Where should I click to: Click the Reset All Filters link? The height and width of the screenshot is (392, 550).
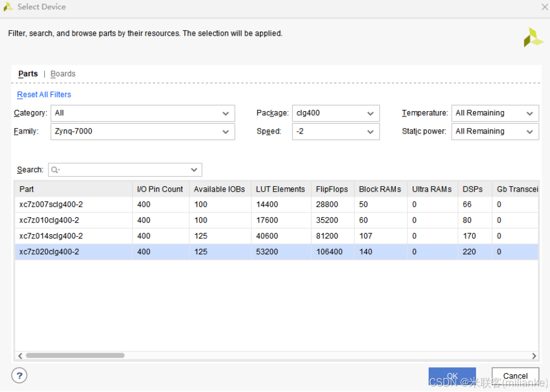(44, 95)
